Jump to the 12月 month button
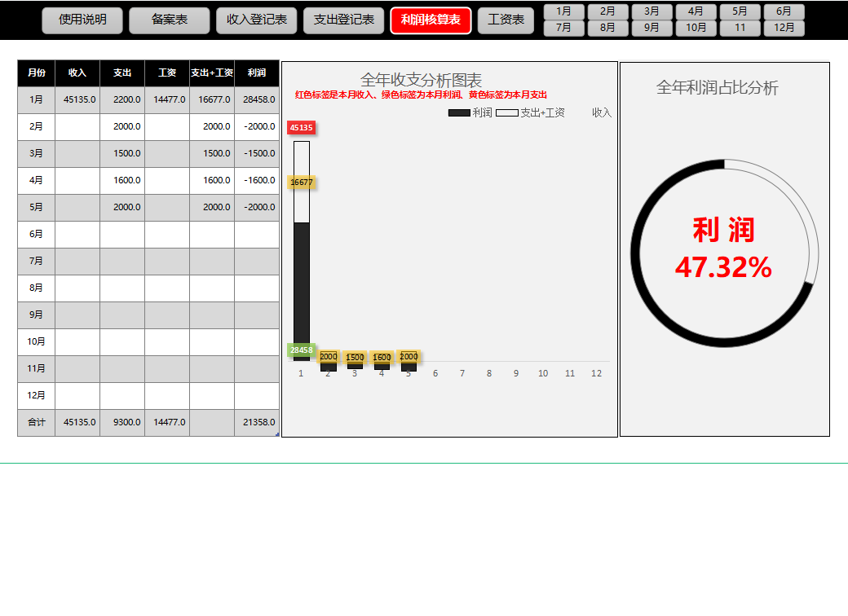Viewport: 848px width, 616px height. click(784, 28)
